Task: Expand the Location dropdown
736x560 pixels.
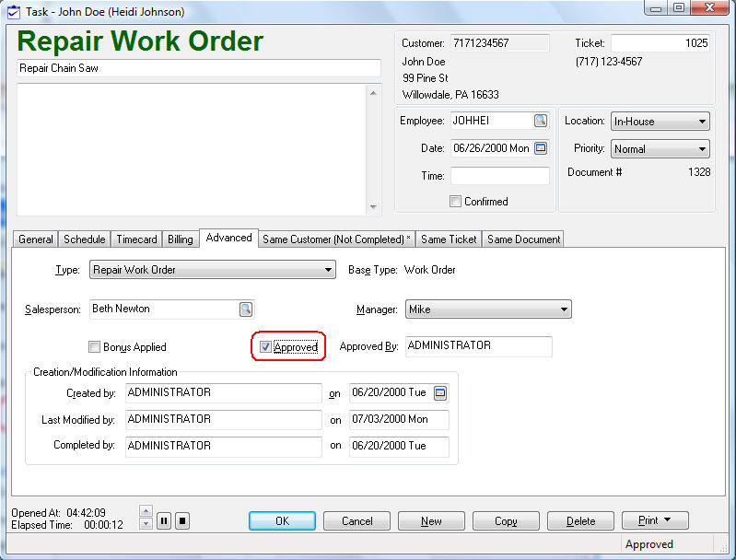Action: point(702,122)
